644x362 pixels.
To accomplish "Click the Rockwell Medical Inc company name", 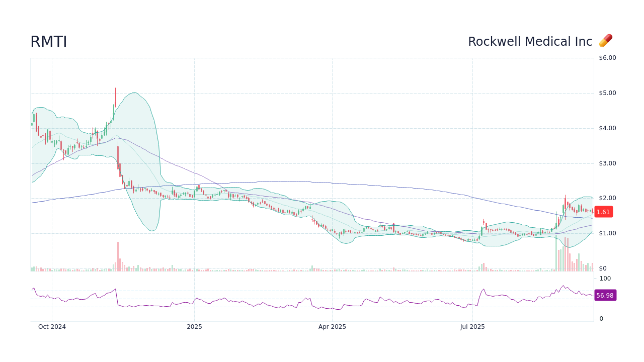I will click(530, 41).
